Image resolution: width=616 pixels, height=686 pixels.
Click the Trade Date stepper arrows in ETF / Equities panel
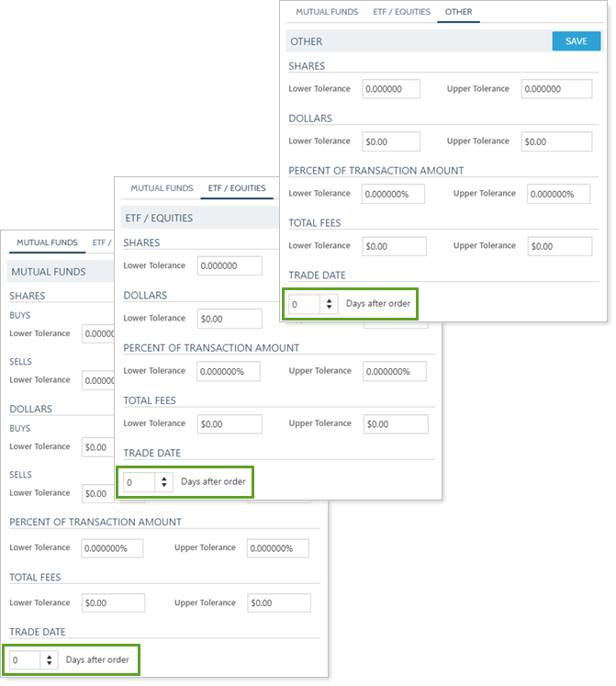[x=163, y=482]
